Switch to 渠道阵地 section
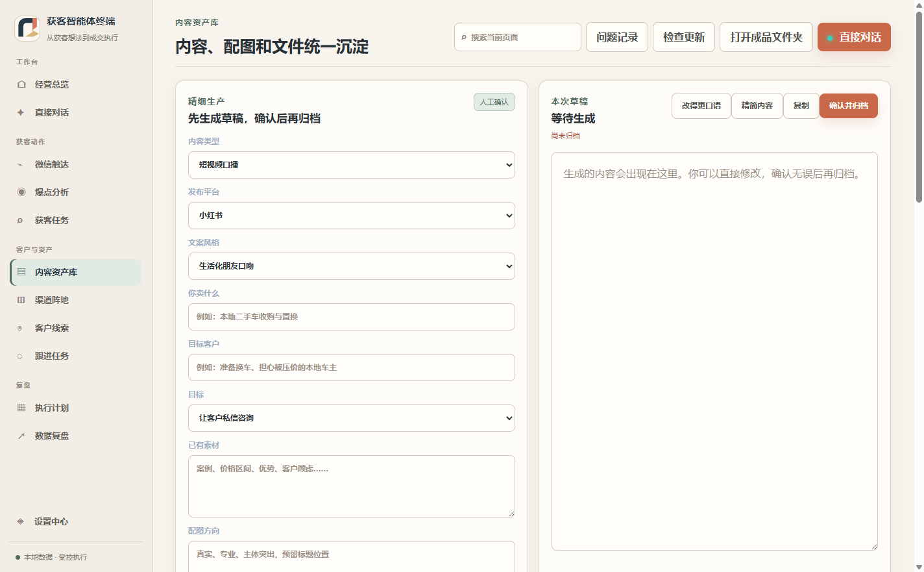 click(76, 300)
